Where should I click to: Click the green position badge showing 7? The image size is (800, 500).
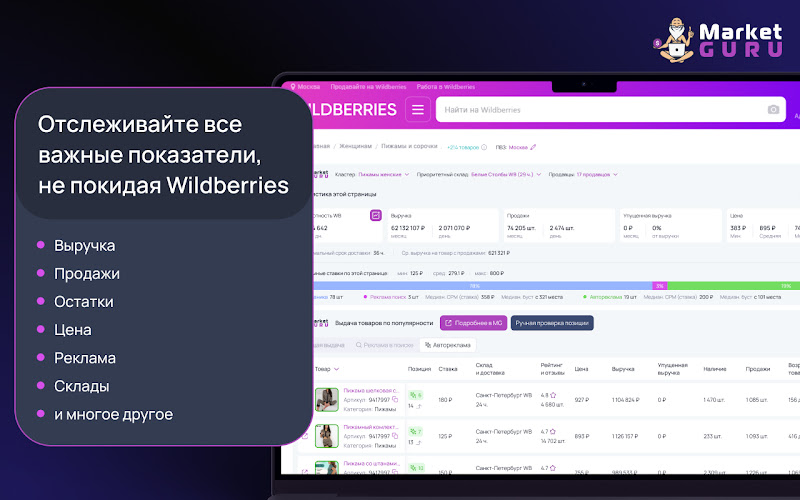click(415, 432)
